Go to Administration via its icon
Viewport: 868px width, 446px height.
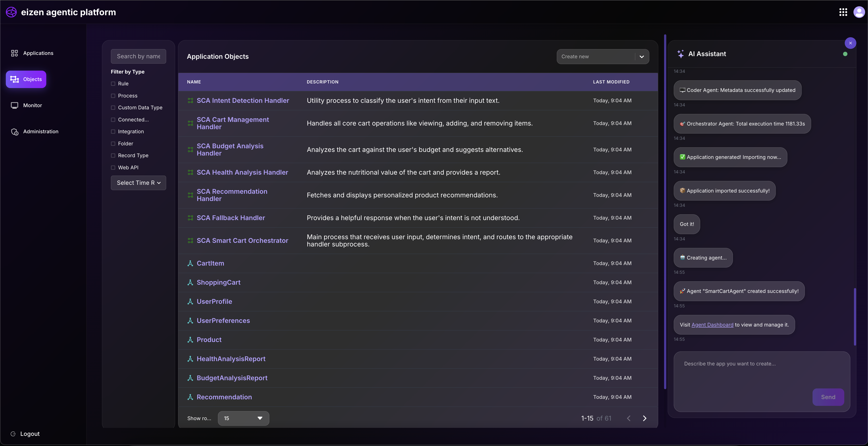15,132
